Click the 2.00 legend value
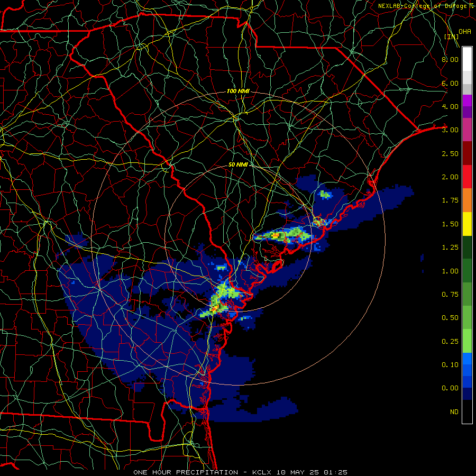This screenshot has height=476, width=476. pyautogui.click(x=450, y=177)
